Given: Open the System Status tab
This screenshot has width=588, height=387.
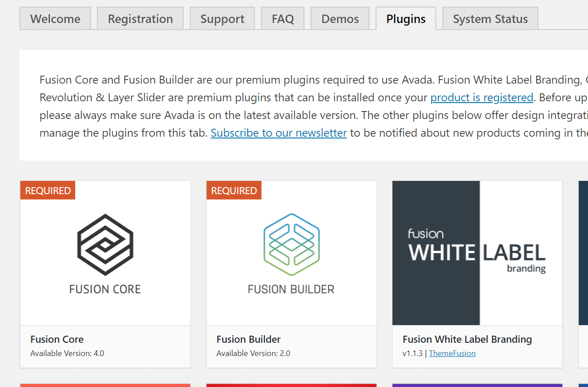Looking at the screenshot, I should click(490, 19).
